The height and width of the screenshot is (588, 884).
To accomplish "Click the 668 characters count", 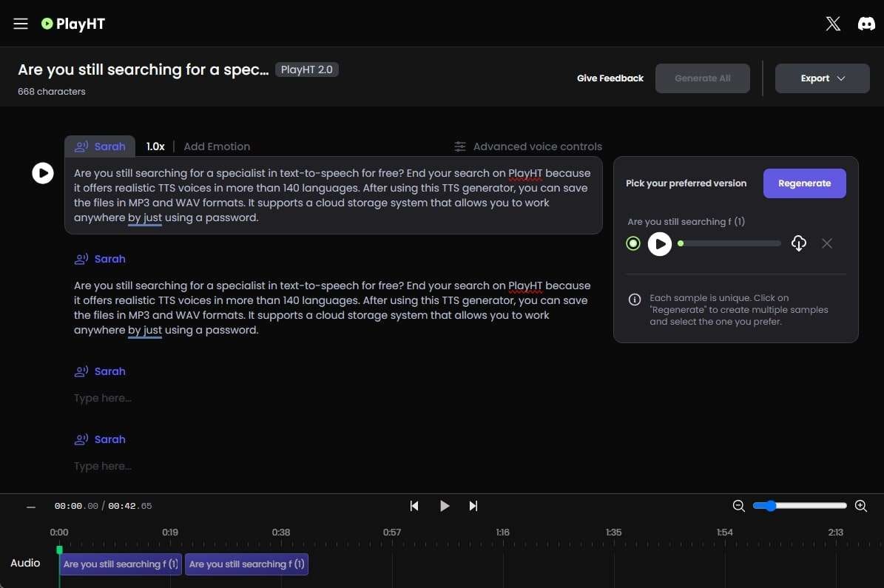I will pos(51,91).
